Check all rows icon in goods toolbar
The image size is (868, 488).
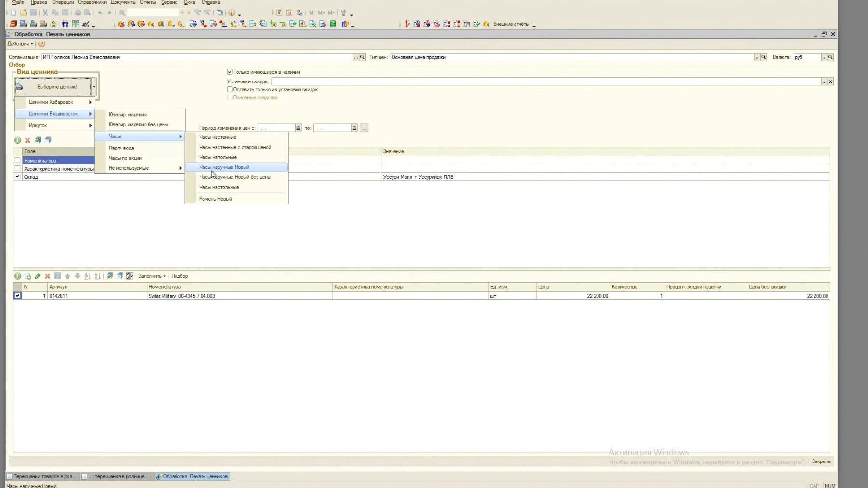point(110,276)
